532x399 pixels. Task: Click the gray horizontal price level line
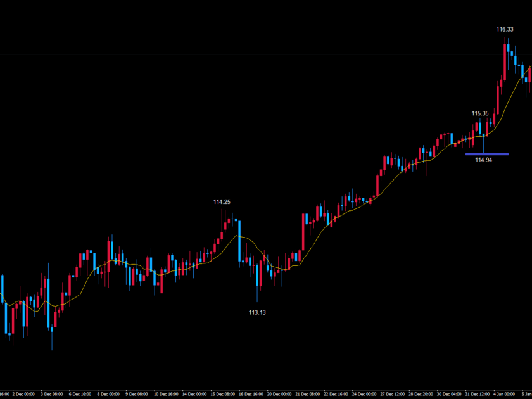click(253, 54)
